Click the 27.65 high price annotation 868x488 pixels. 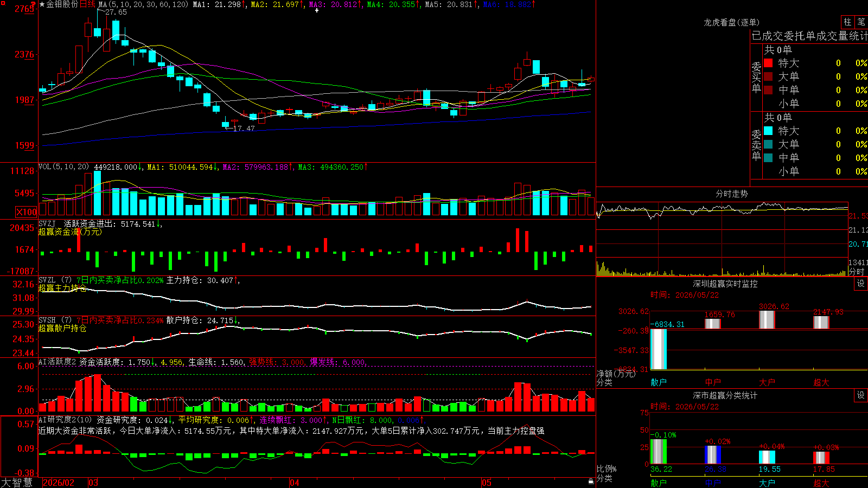(x=116, y=12)
